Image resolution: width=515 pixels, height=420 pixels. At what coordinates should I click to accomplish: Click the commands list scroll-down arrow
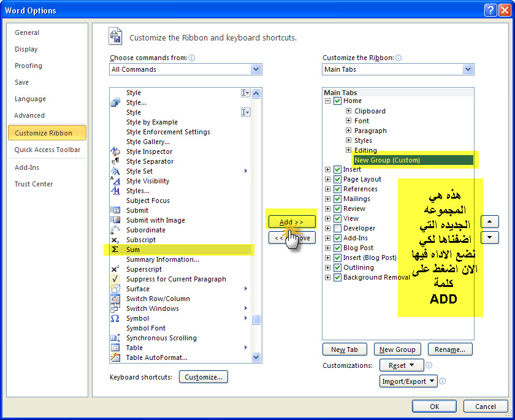click(x=256, y=357)
